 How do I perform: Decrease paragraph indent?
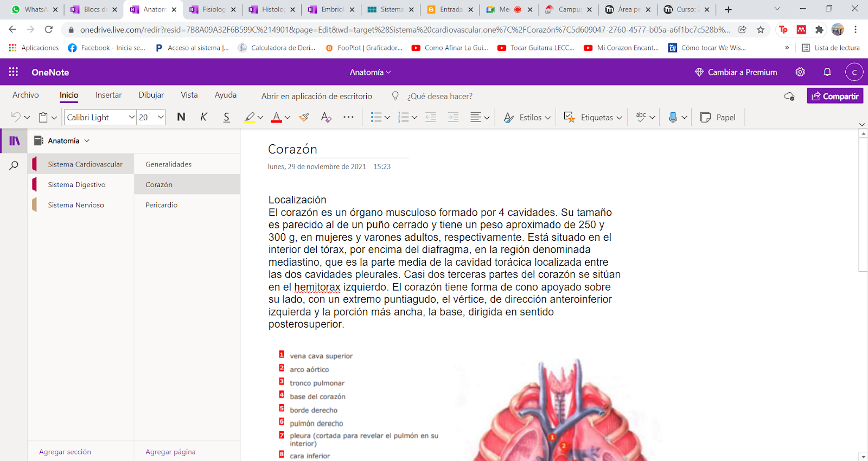coord(431,117)
